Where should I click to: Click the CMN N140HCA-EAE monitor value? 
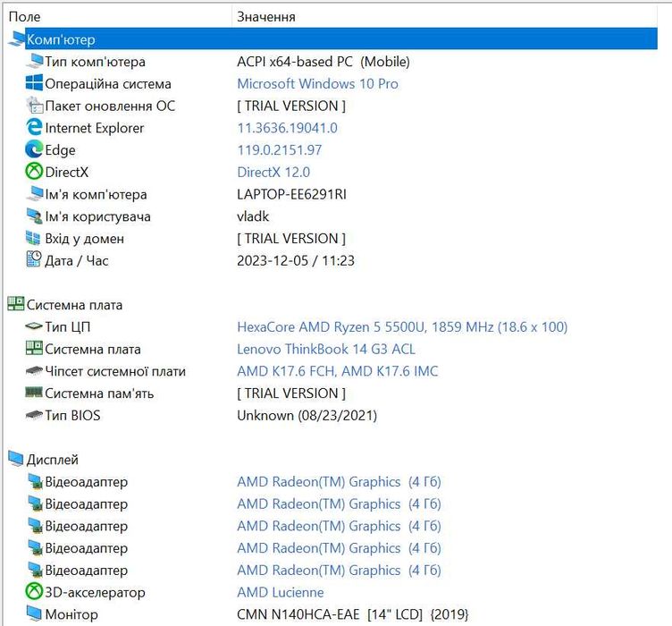pyautogui.click(x=353, y=614)
